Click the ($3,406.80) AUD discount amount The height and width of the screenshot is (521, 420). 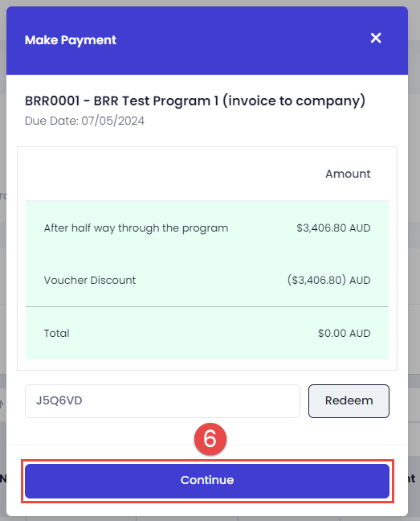point(328,280)
